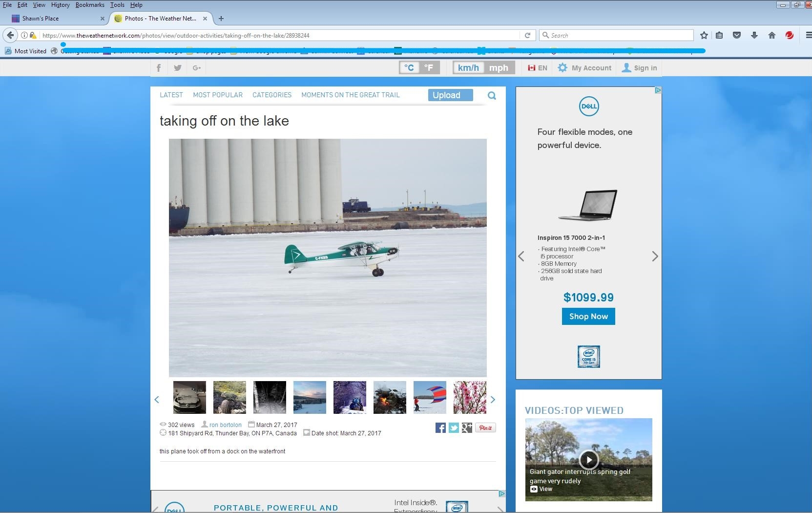Click the Twitter icon in site header
The image size is (812, 513).
[x=178, y=68]
